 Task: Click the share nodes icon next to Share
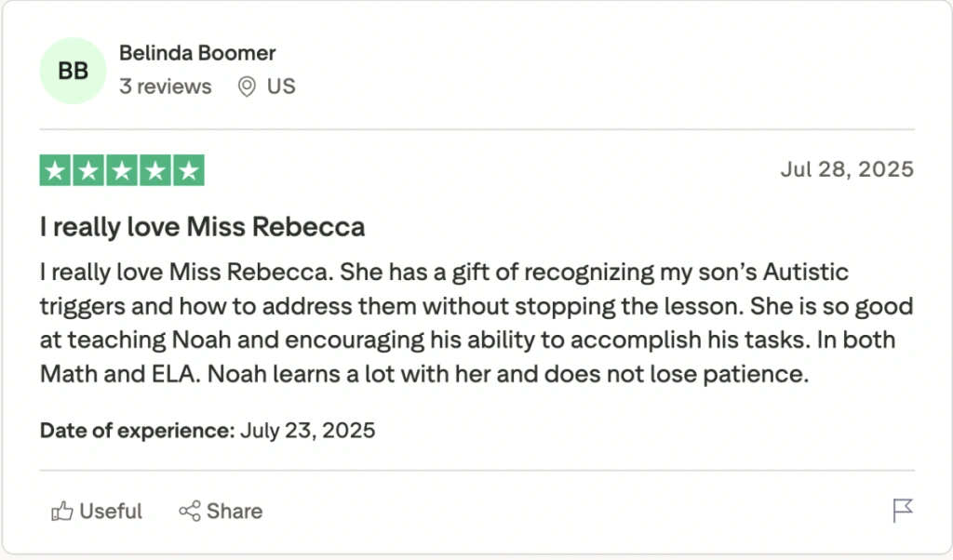coord(189,511)
